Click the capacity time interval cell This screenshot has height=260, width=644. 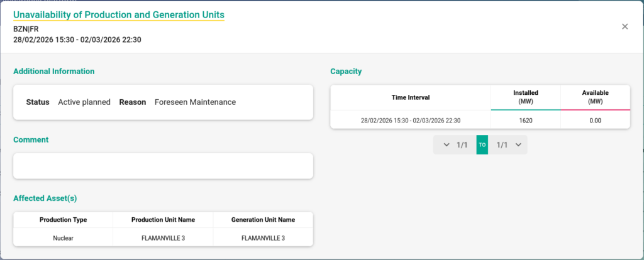pos(410,120)
